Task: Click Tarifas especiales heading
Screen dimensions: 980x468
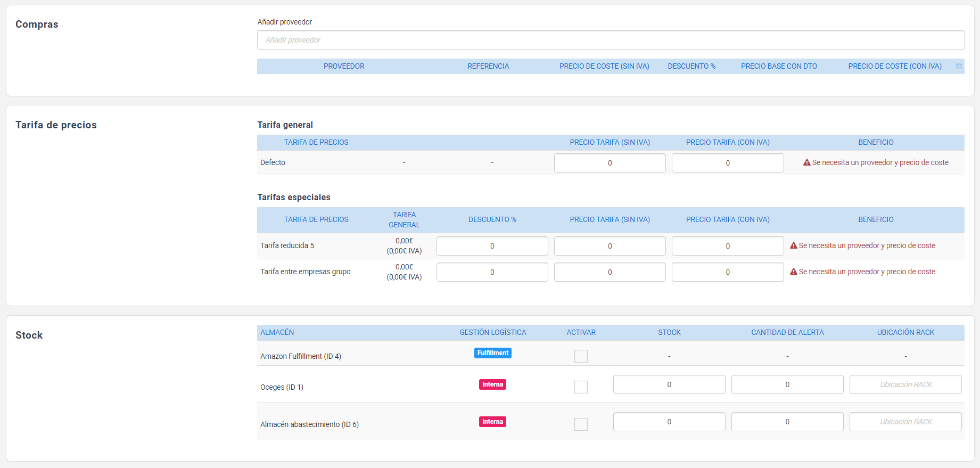Action: click(x=294, y=197)
